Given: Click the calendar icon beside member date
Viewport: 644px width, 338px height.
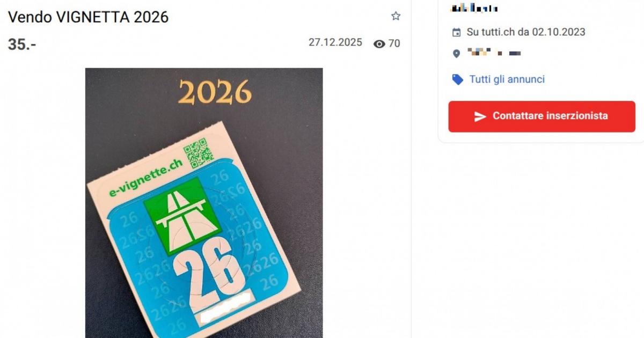Looking at the screenshot, I should (457, 32).
